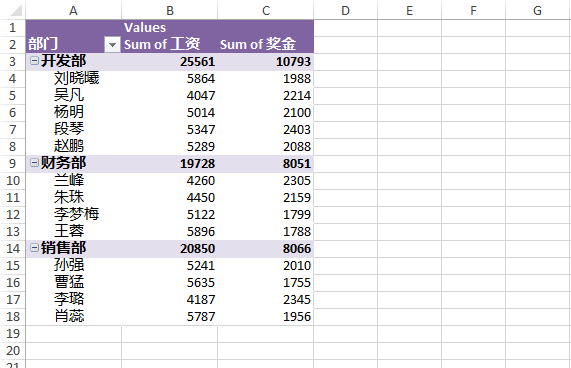Select the cell with 吴凡
The height and width of the screenshot is (368, 571).
coord(74,95)
